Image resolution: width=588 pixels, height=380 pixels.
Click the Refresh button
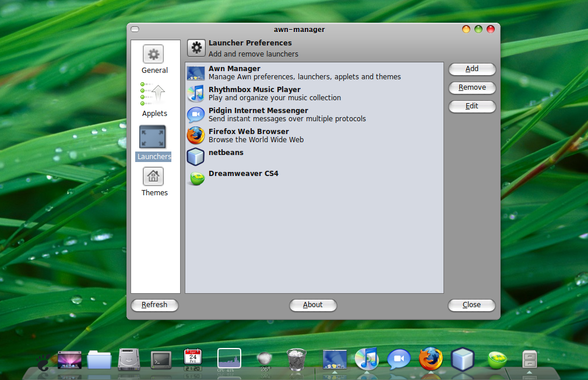154,305
